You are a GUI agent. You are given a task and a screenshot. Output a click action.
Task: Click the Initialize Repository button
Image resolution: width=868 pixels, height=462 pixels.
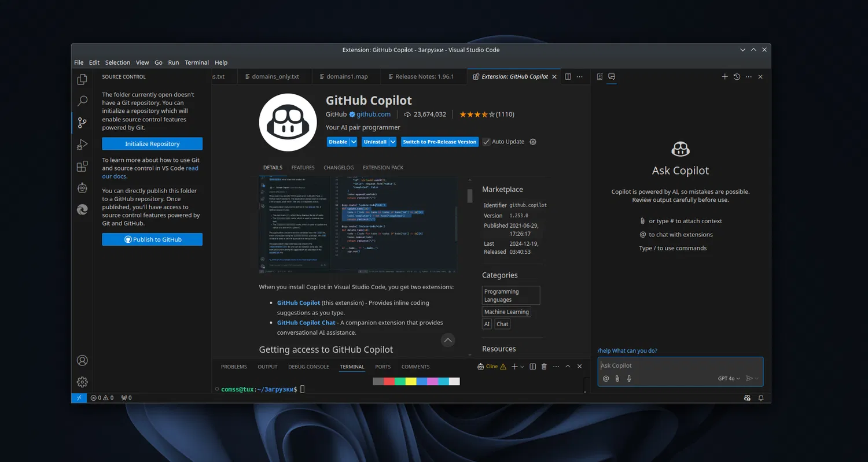(152, 144)
